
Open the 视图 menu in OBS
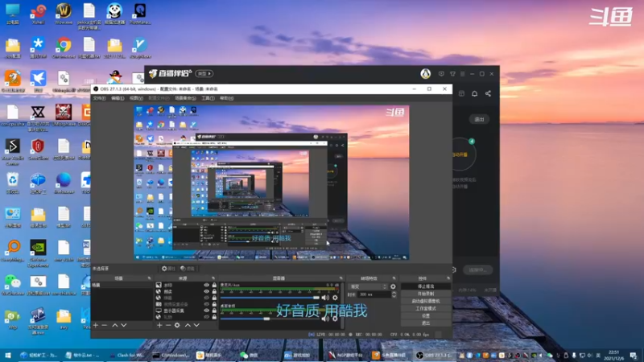coord(136,98)
